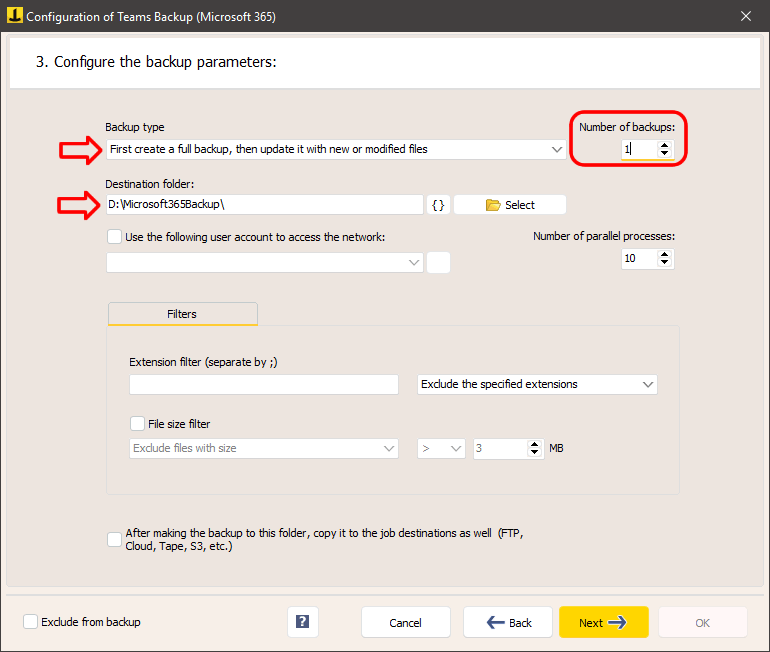Image resolution: width=770 pixels, height=652 pixels.
Task: Close the Teams Backup configuration window
Action: pos(745,16)
